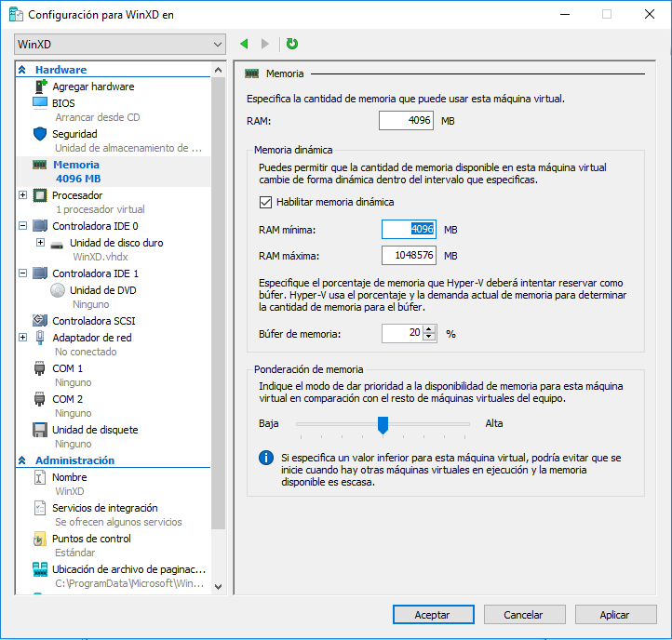The image size is (672, 640).
Task: Click 'Se ofrecen algunos servicios' text
Action: [x=118, y=522]
